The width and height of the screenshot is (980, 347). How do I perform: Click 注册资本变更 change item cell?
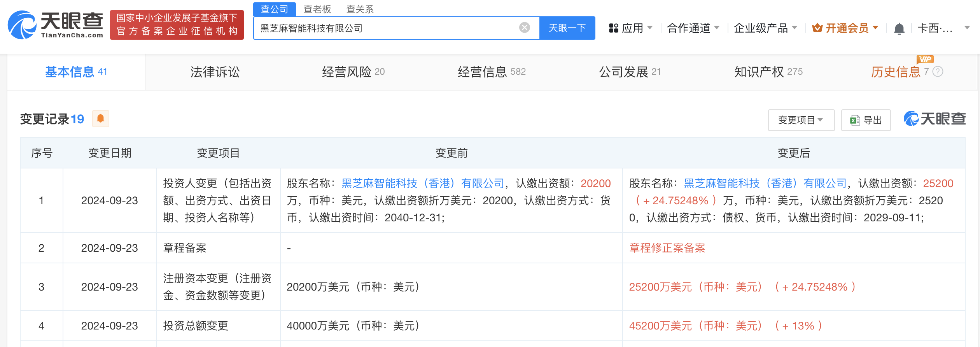(x=217, y=287)
